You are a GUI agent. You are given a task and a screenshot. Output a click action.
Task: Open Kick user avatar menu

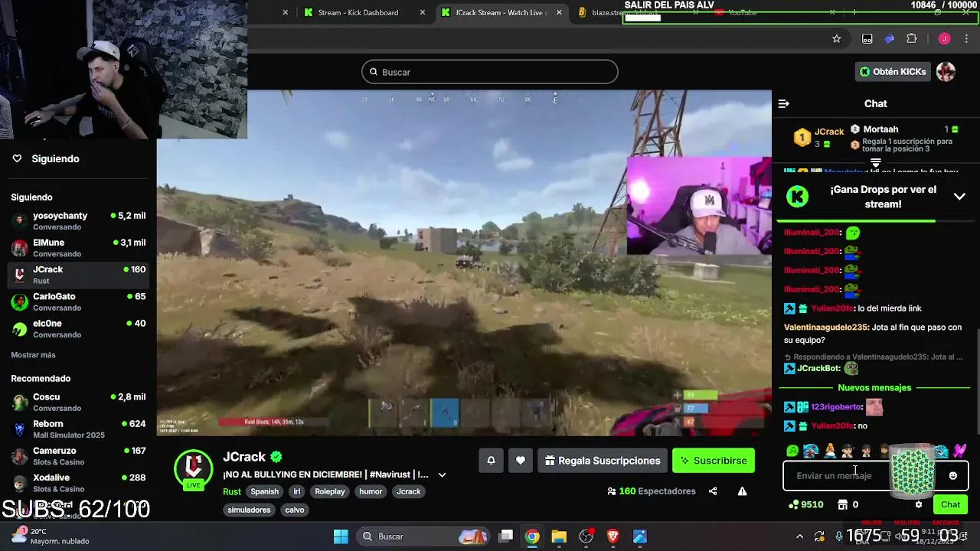(x=946, y=72)
